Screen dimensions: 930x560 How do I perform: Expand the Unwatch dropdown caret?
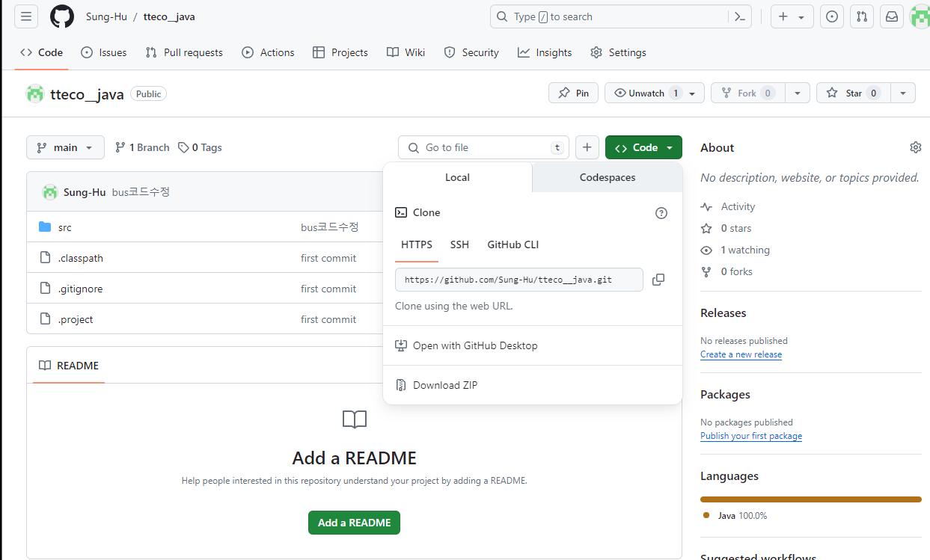(692, 93)
